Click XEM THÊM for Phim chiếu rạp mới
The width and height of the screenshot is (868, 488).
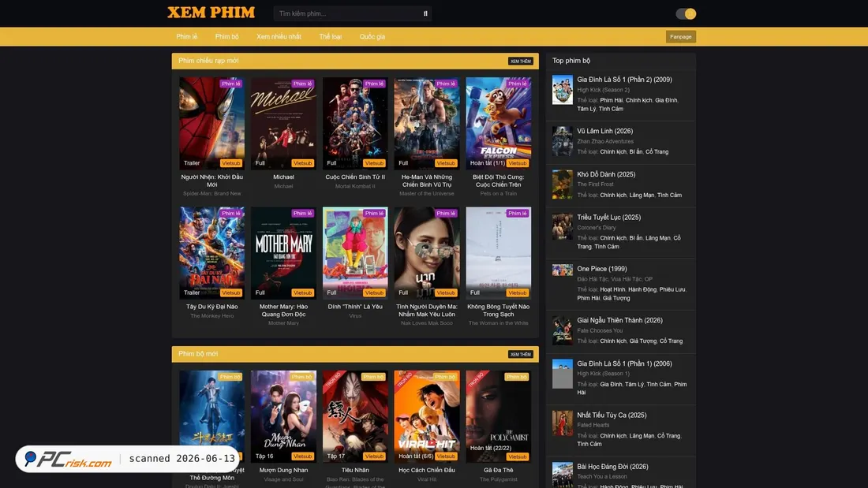point(520,61)
